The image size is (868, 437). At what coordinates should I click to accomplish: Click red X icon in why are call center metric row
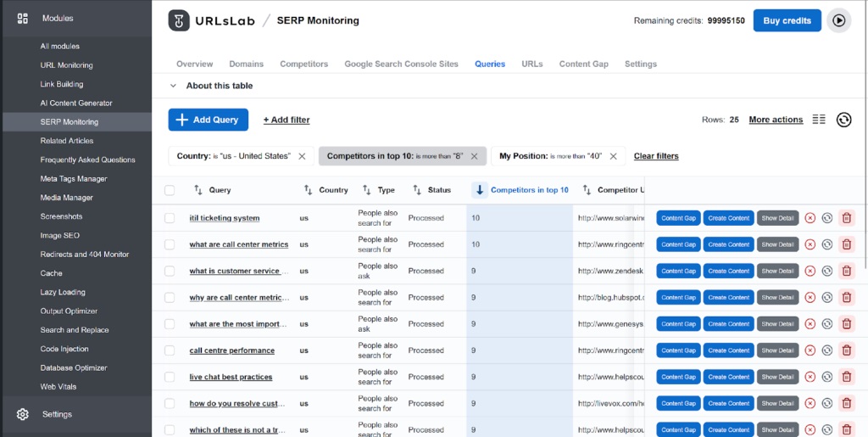pos(810,298)
